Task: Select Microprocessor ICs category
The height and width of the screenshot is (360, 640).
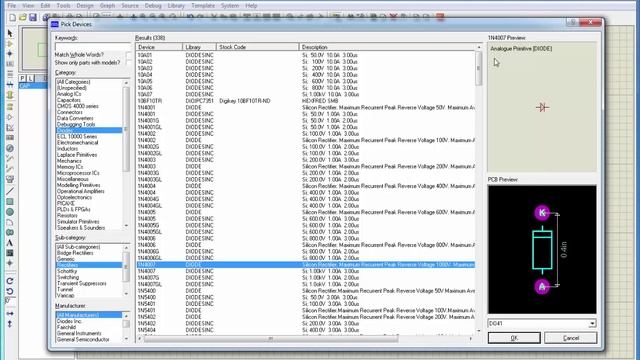Action: (78, 173)
